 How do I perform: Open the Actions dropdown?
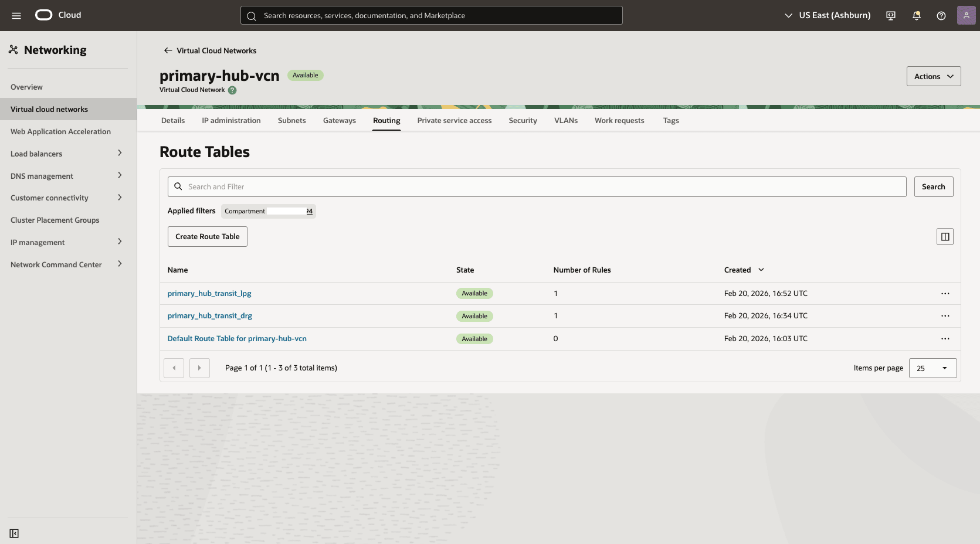pyautogui.click(x=933, y=76)
